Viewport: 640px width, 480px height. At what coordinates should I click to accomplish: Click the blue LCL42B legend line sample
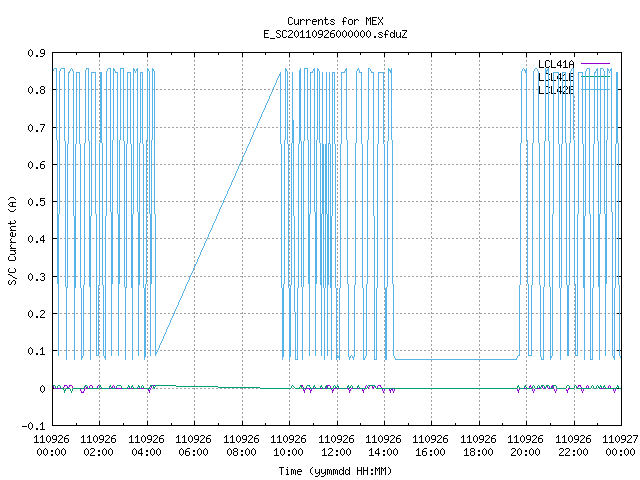[595, 89]
